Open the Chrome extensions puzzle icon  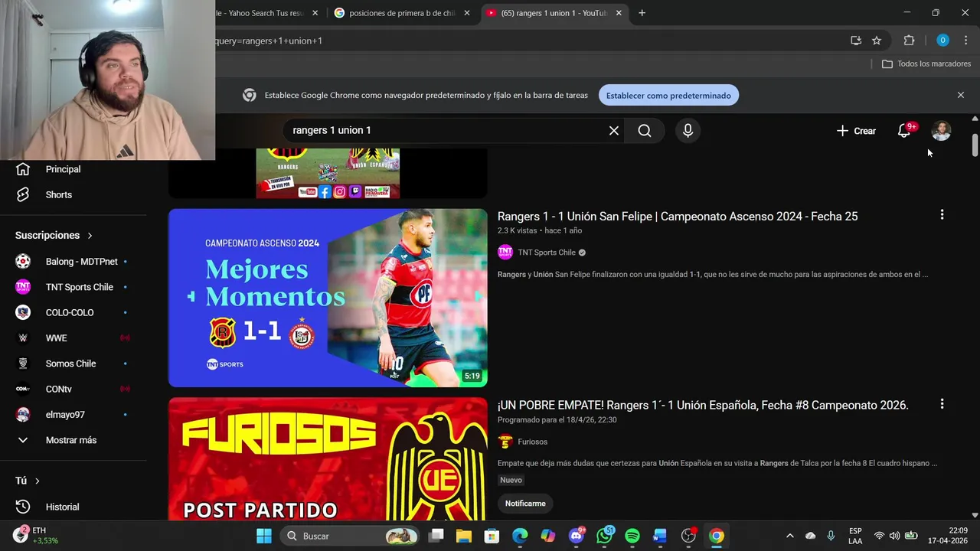pos(909,41)
